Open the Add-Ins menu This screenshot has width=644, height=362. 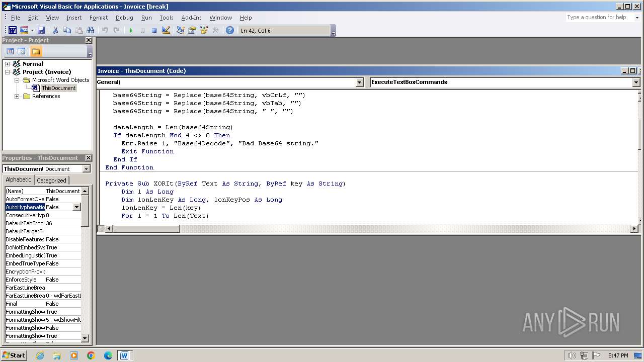tap(191, 18)
